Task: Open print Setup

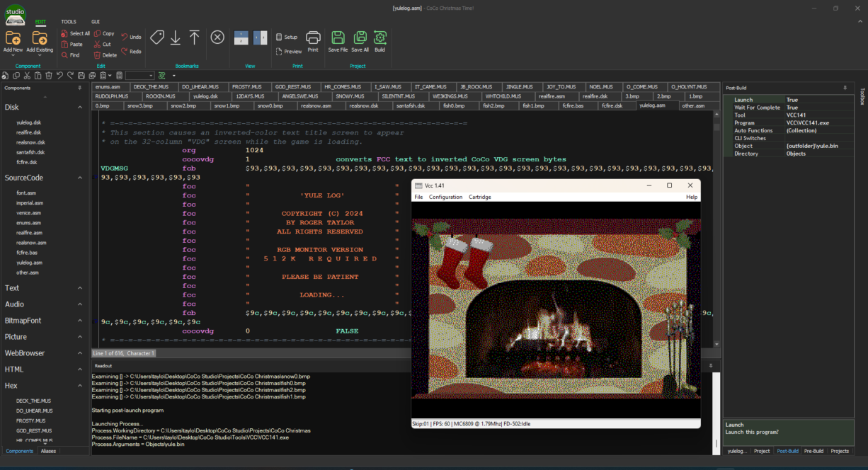Action: pyautogui.click(x=287, y=37)
